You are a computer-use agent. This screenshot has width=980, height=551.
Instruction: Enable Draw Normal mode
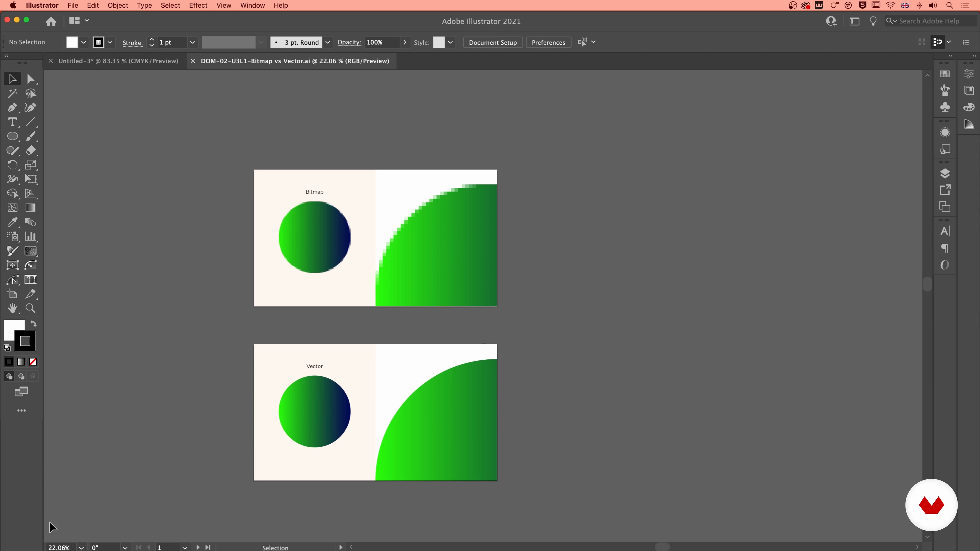point(9,376)
